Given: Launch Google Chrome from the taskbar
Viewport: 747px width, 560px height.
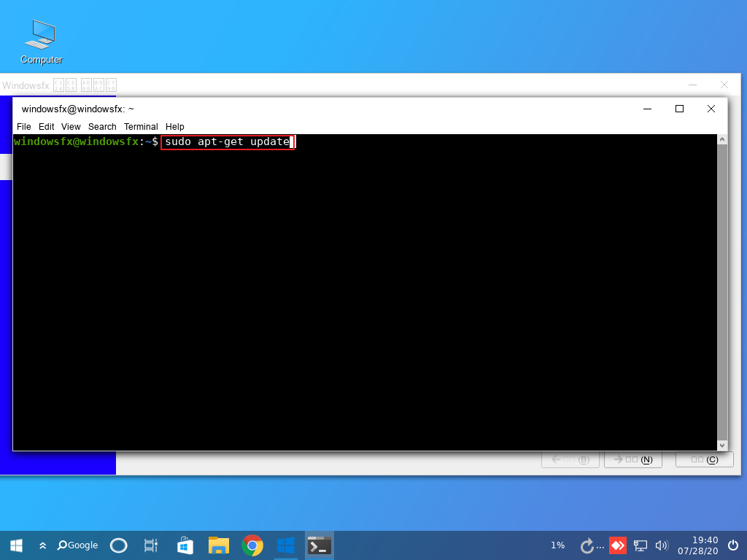Looking at the screenshot, I should point(252,545).
